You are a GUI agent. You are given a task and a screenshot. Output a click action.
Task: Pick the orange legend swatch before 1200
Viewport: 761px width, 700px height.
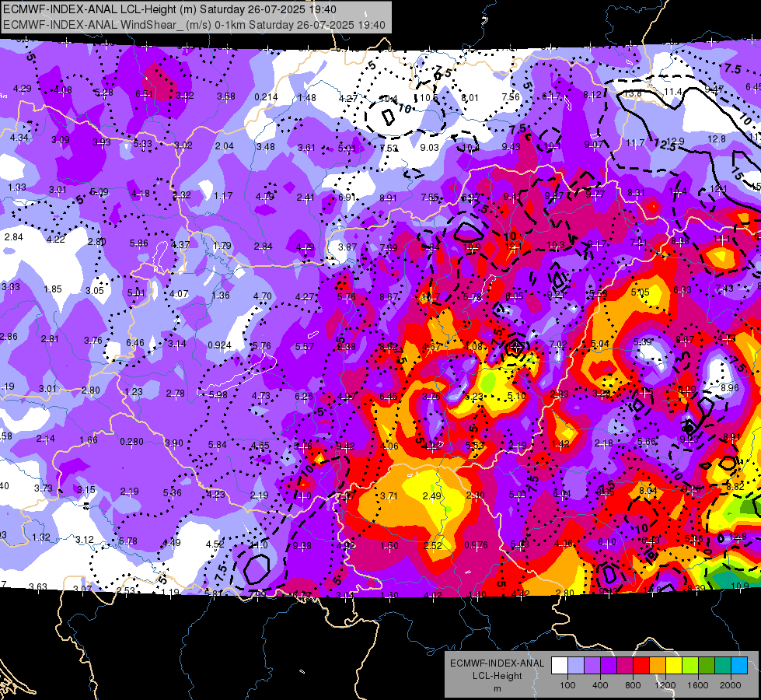[658, 666]
